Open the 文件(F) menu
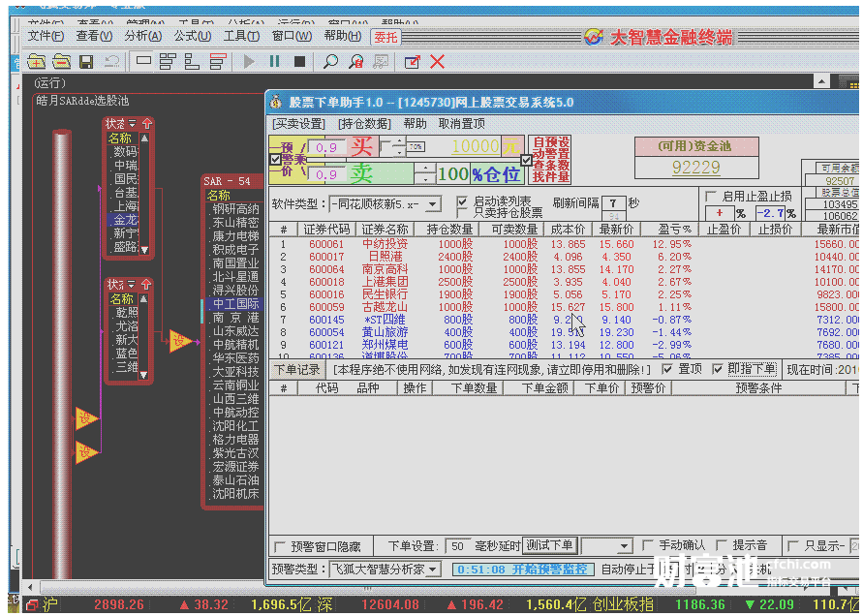This screenshot has width=863, height=616. [46, 37]
